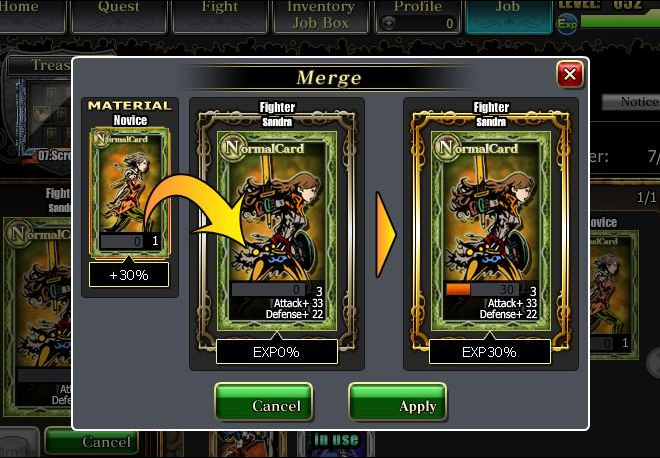
Task: Click the Novice material card thumbnail
Action: 130,192
